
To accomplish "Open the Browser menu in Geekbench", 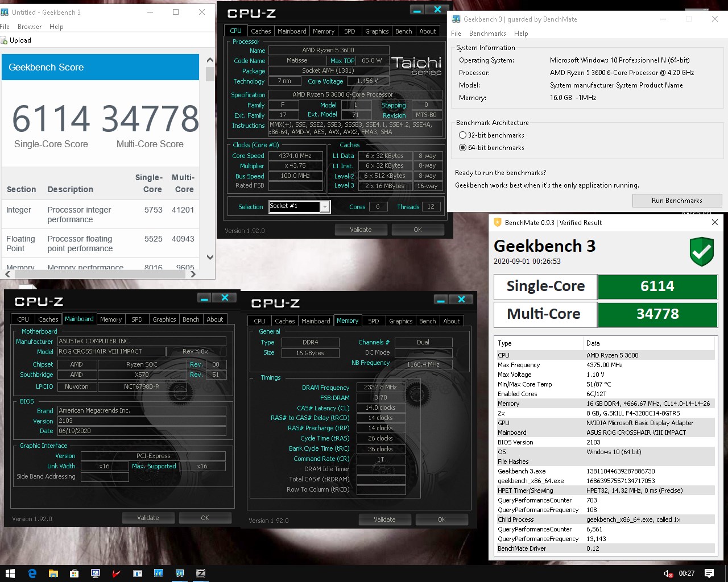I will (30, 27).
